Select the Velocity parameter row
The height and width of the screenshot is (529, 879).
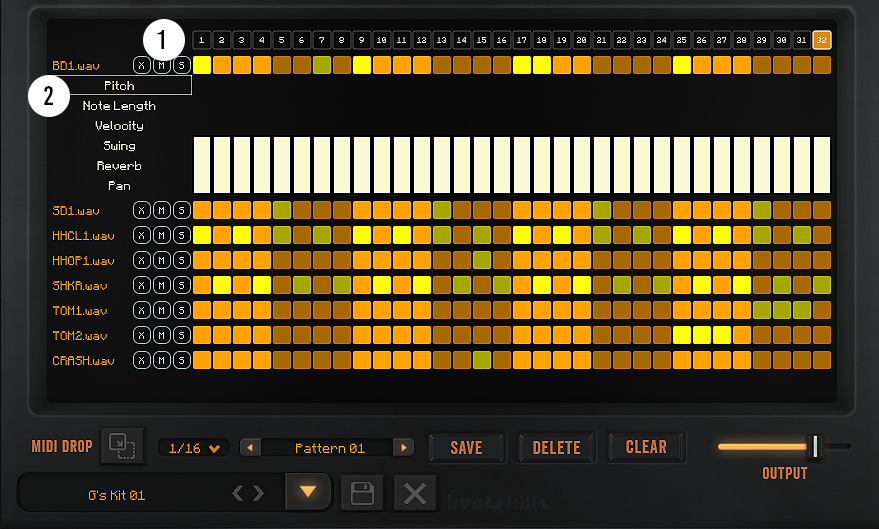click(x=119, y=126)
